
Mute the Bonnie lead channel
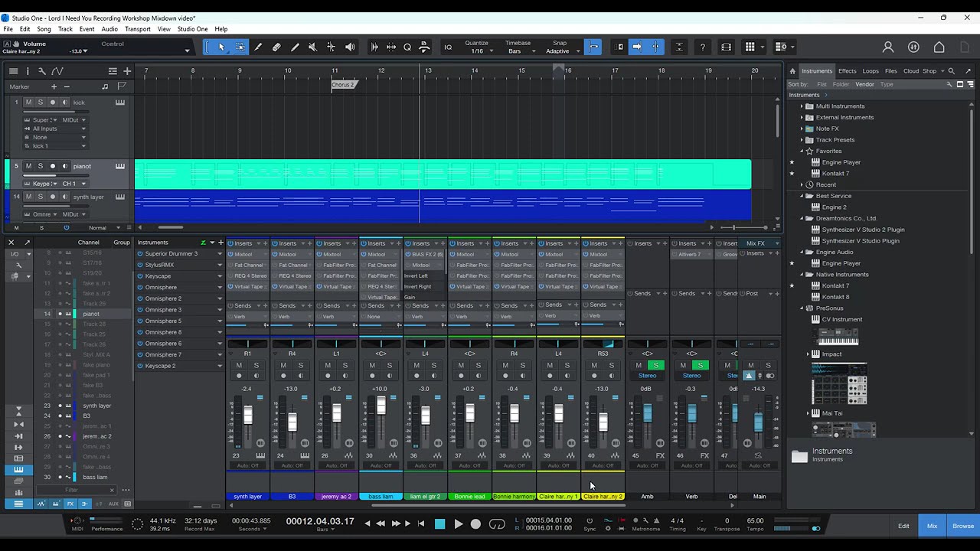pos(461,366)
